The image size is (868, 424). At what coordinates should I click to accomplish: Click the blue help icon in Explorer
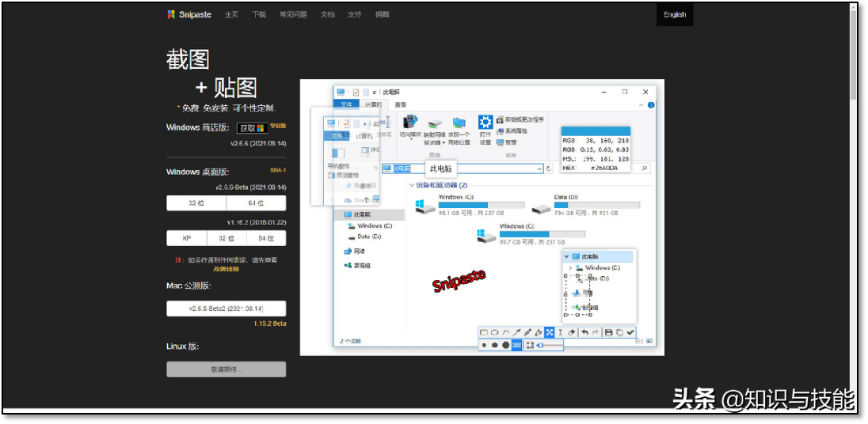click(x=651, y=105)
